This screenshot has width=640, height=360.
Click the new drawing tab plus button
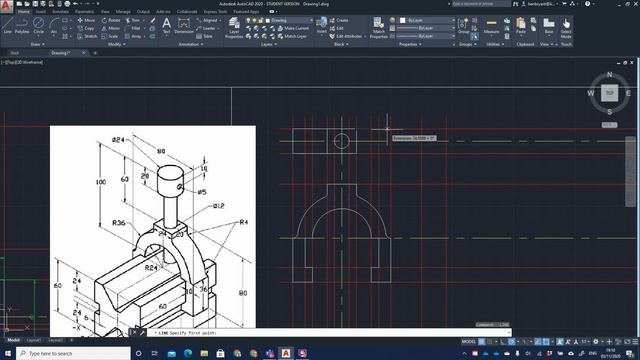[x=95, y=53]
